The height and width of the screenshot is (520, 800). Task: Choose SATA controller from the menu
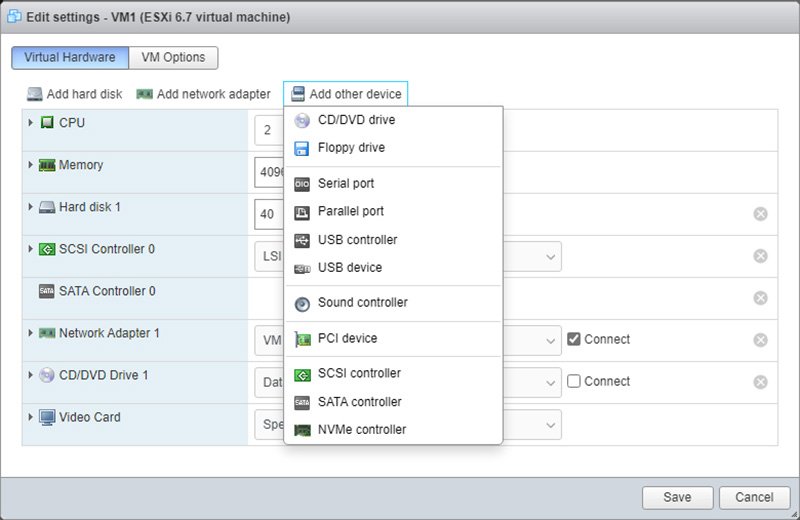coord(359,402)
